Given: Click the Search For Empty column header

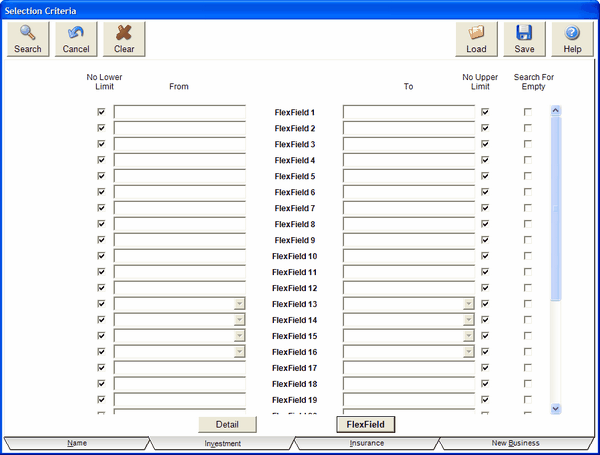Looking at the screenshot, I should (534, 82).
